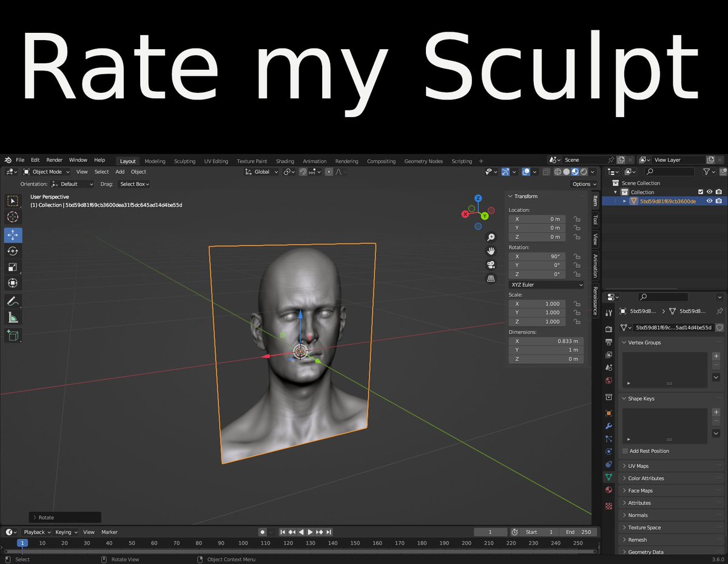Toggle viewport visibility for Collection eye
Screen dimensions: 728x564
click(x=709, y=192)
